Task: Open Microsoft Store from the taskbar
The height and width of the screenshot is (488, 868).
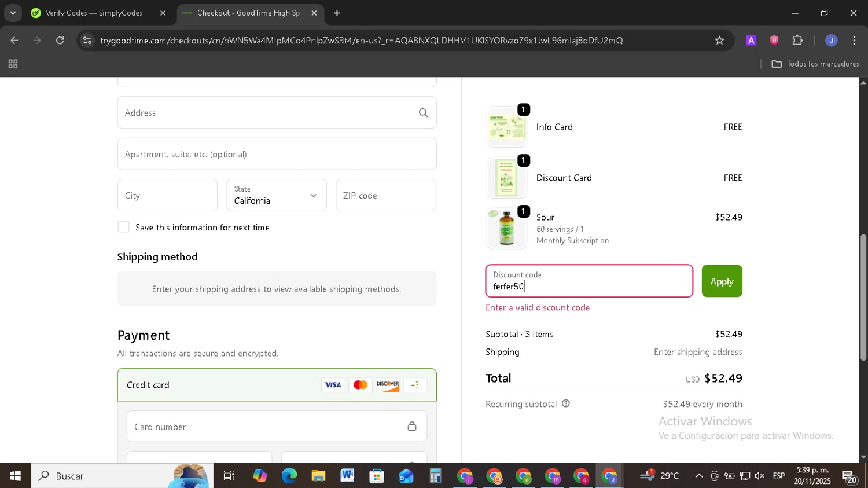Action: tap(377, 476)
